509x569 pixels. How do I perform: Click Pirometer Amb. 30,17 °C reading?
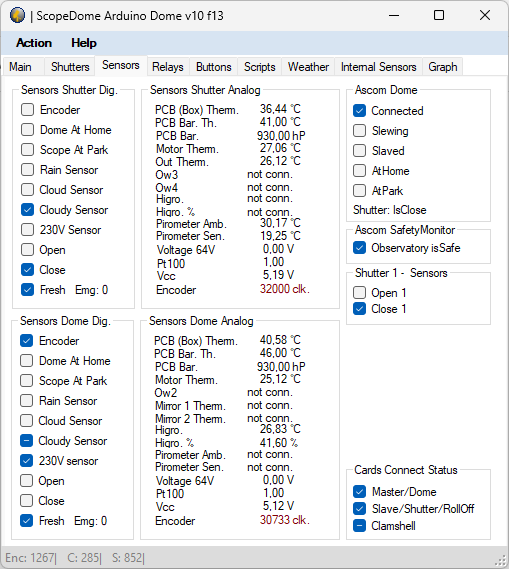point(280,223)
